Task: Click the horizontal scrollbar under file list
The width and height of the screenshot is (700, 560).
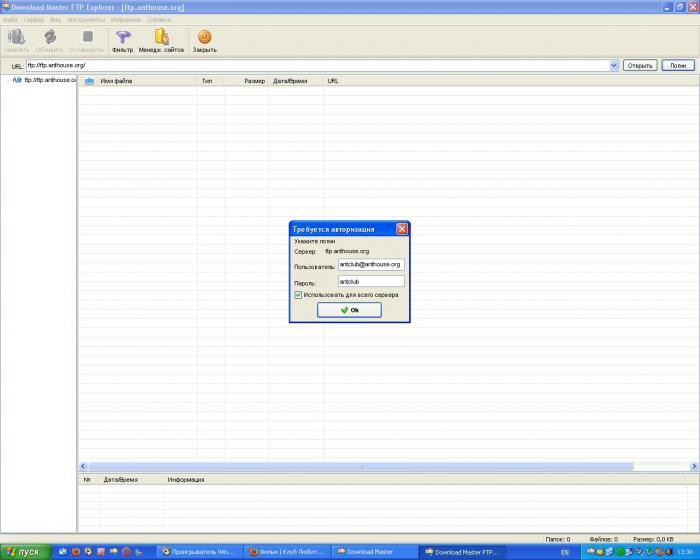Action: [360, 466]
